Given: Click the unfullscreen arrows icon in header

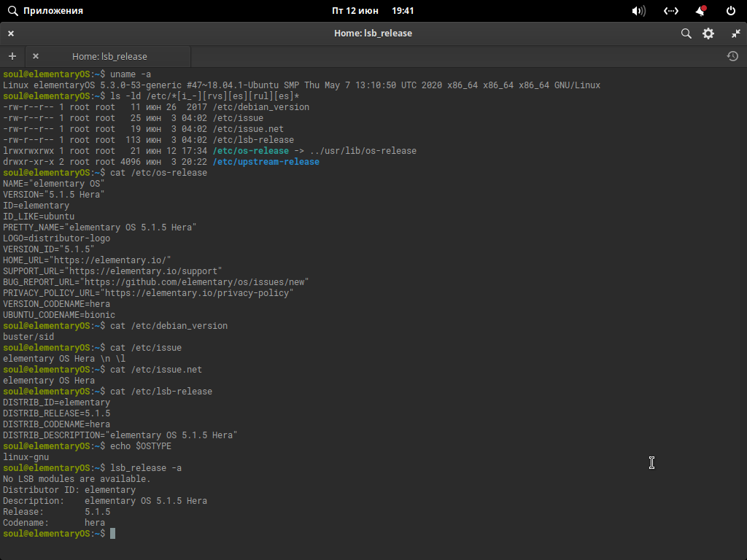Looking at the screenshot, I should point(735,34).
